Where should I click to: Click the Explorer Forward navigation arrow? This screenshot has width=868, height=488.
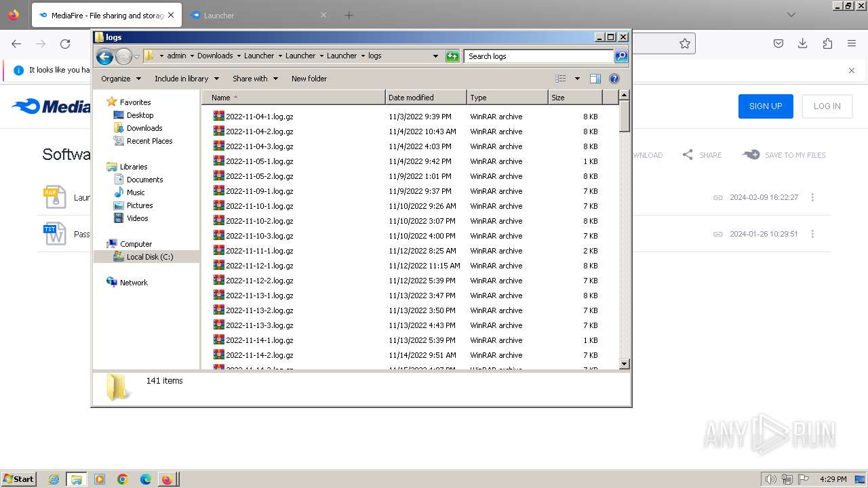(x=123, y=56)
